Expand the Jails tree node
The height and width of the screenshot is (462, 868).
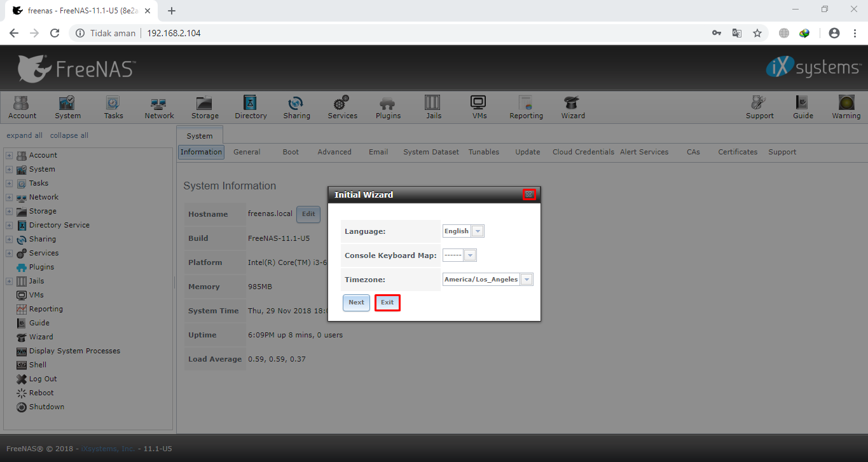click(9, 281)
